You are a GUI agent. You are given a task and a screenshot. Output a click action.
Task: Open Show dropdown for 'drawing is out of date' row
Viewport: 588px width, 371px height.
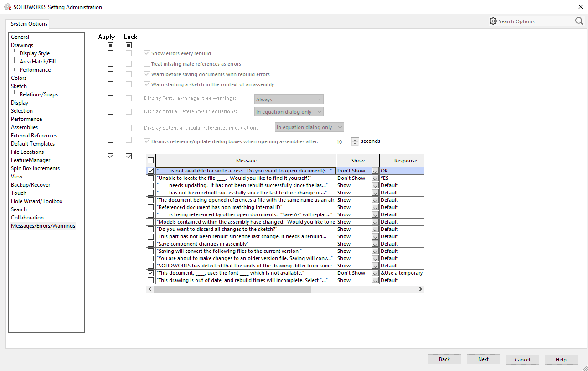pyautogui.click(x=375, y=281)
